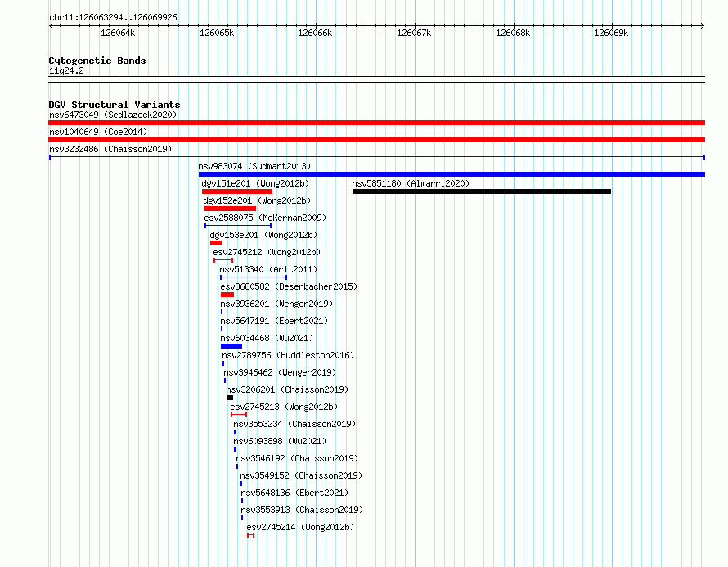This screenshot has height=567, width=728.
Task: Click nsv6093898 (Wu2021) label
Action: pyautogui.click(x=280, y=441)
